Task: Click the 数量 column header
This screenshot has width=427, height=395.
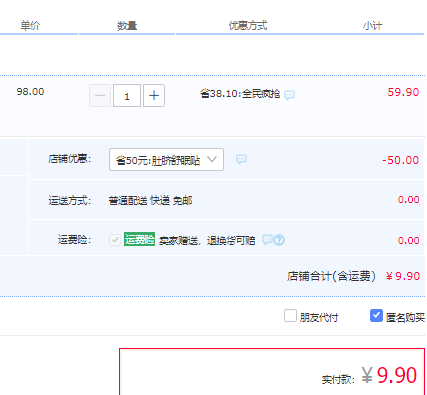Action: click(x=127, y=26)
